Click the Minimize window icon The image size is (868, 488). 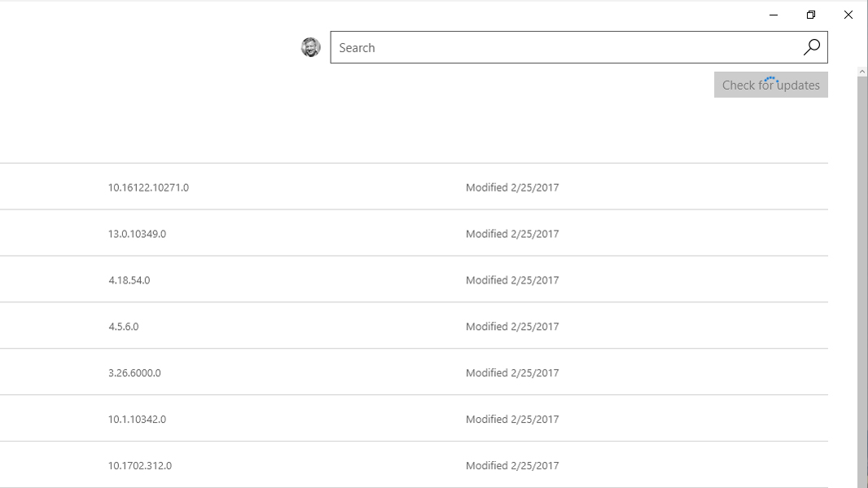pyautogui.click(x=771, y=14)
